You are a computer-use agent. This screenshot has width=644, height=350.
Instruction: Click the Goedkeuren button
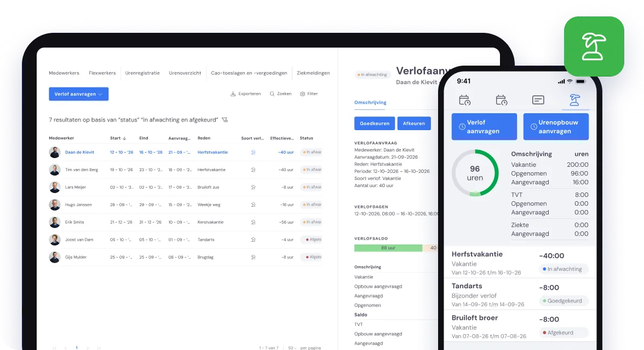click(375, 124)
